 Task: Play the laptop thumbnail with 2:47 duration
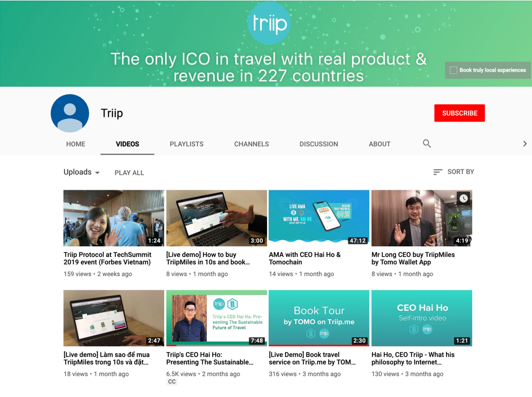pyautogui.click(x=114, y=318)
